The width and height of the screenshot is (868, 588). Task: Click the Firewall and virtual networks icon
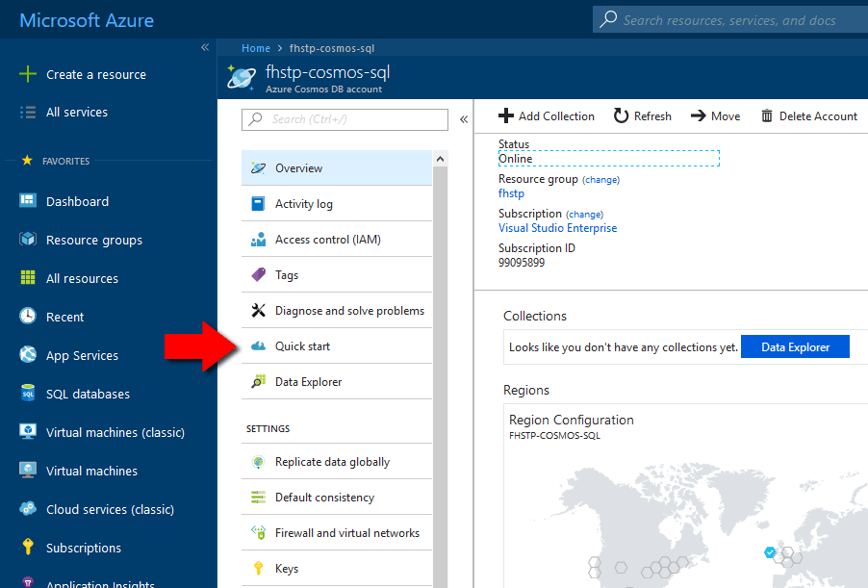point(258,532)
